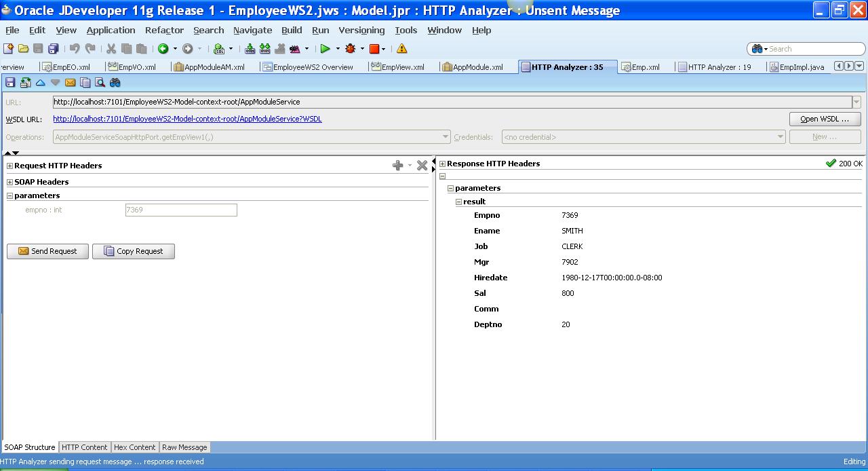The image size is (868, 471).
Task: Open the AppModuleService WSDL link
Action: pos(187,118)
